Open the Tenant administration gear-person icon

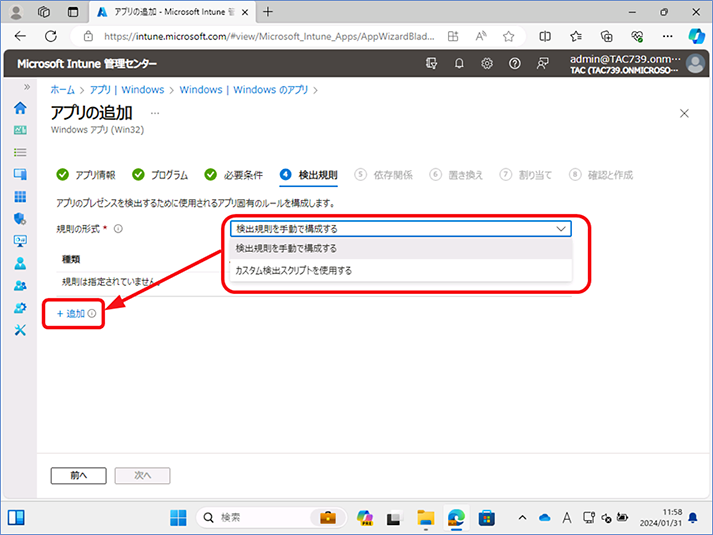(20, 308)
